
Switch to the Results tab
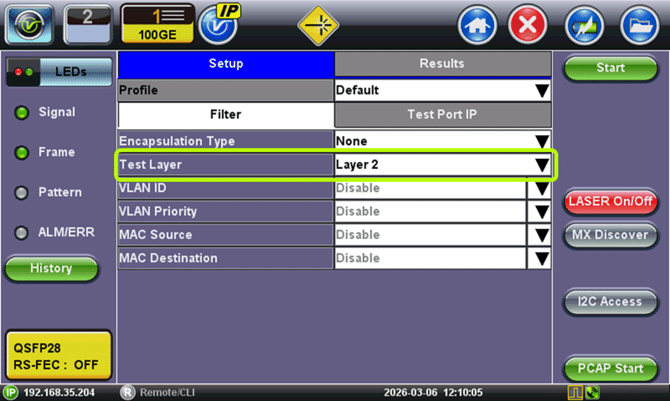(442, 64)
